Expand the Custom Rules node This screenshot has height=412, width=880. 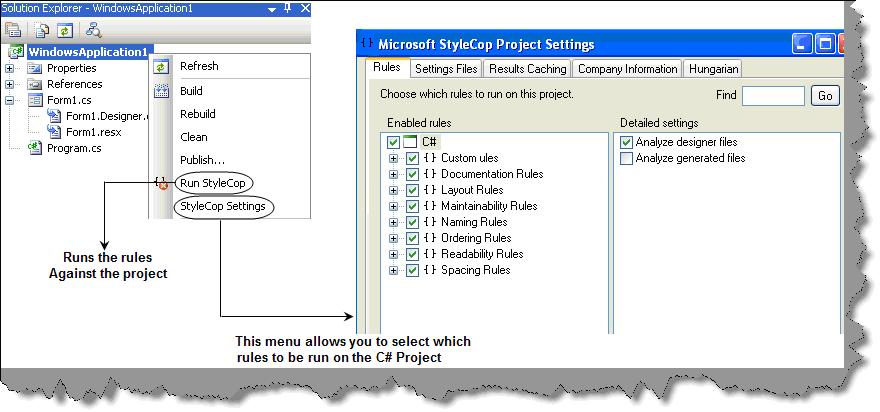tap(393, 159)
